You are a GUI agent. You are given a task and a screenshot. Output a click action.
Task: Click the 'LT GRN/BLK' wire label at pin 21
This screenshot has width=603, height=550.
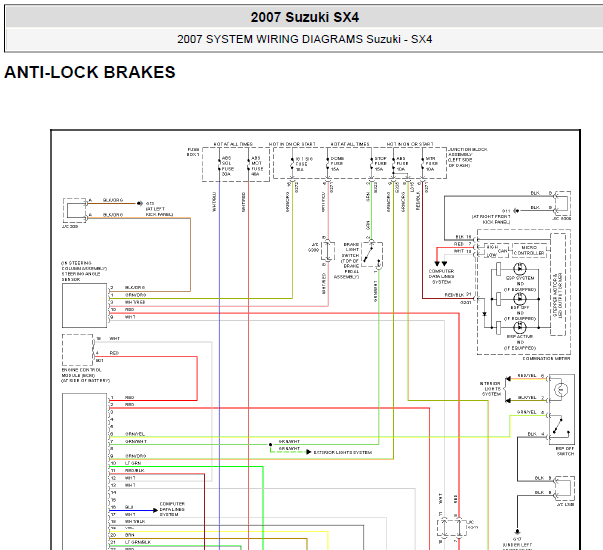click(138, 542)
